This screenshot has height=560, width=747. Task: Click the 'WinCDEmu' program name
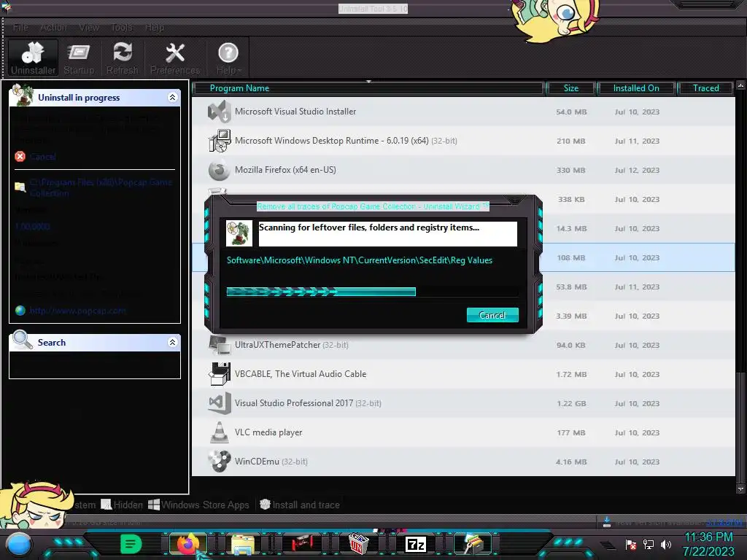point(257,462)
